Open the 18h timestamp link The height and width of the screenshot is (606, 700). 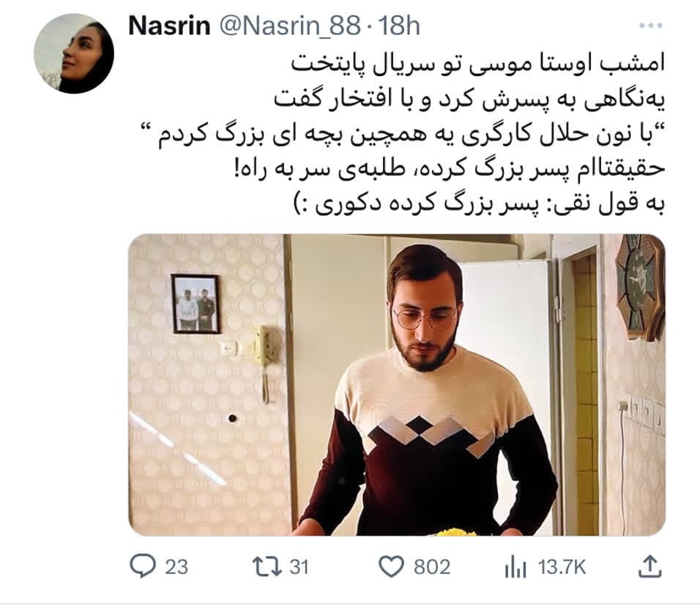pyautogui.click(x=399, y=26)
